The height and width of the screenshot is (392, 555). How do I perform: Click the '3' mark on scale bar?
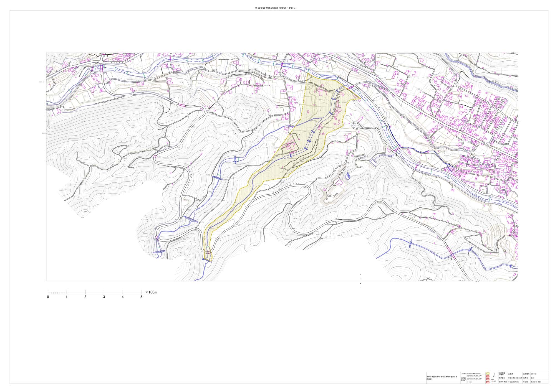point(104,297)
